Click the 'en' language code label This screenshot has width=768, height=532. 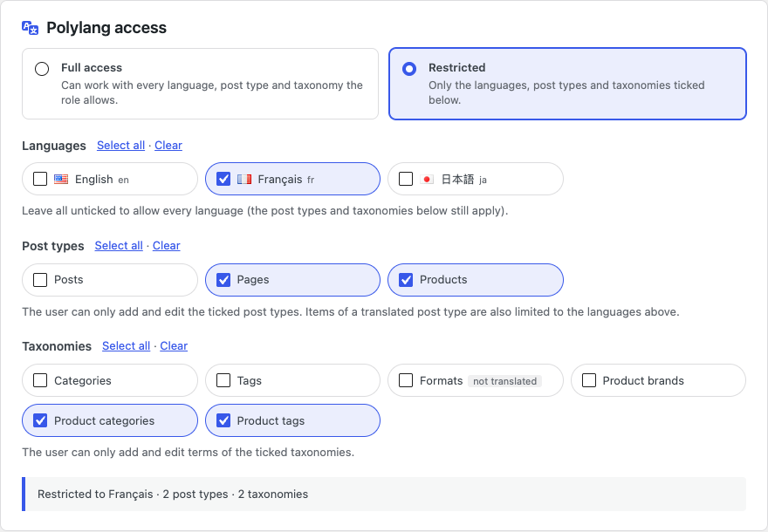[x=123, y=181]
